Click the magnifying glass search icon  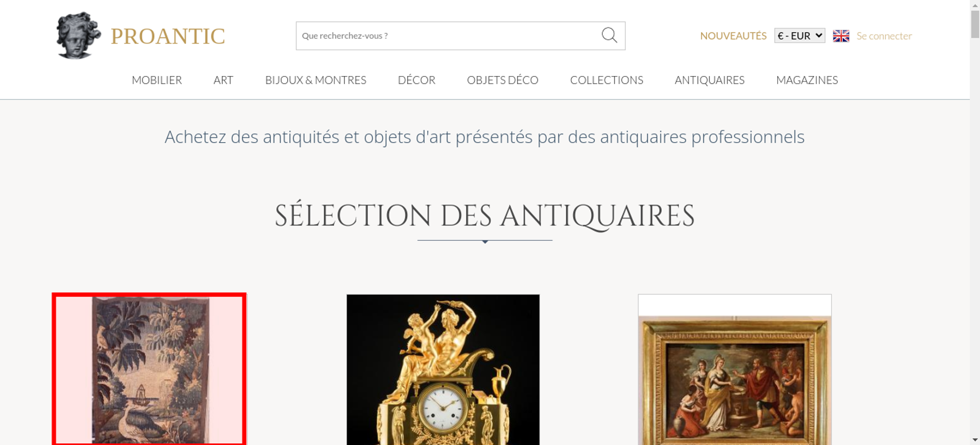pos(609,35)
